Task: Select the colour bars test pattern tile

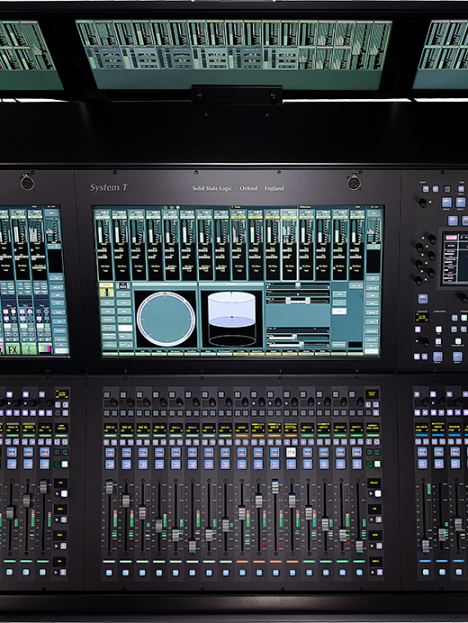Action: 45,349
